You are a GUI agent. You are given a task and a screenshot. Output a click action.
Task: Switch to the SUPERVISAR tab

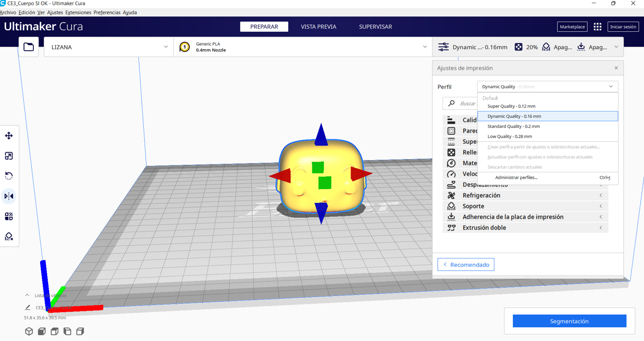point(375,26)
